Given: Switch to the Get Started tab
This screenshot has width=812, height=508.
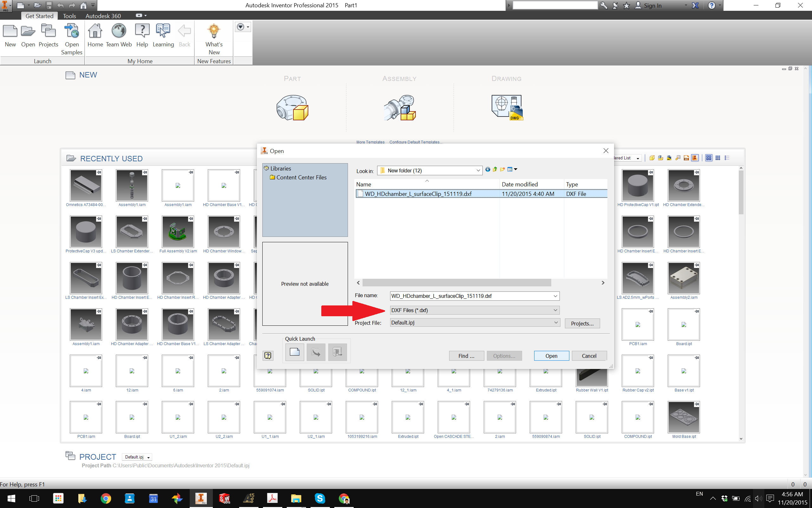Looking at the screenshot, I should [39, 16].
